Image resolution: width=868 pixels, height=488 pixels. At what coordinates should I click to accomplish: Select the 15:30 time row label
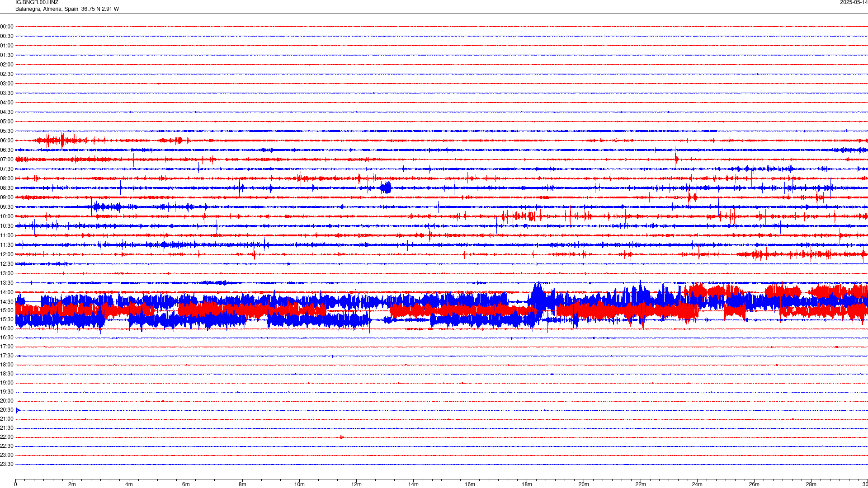tap(7, 319)
